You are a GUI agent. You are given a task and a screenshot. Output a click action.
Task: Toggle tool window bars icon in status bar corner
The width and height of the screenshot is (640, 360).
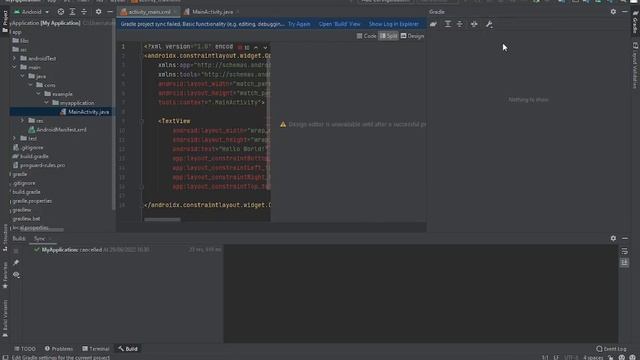coord(5,358)
